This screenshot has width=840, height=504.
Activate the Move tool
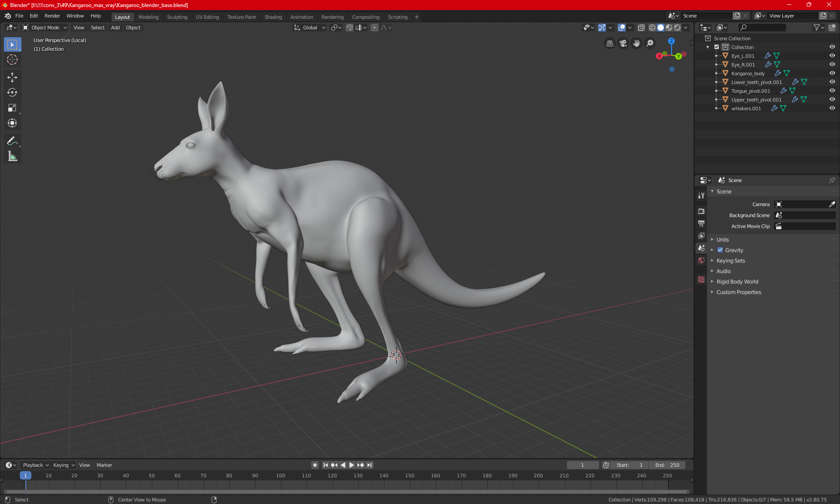[x=12, y=77]
